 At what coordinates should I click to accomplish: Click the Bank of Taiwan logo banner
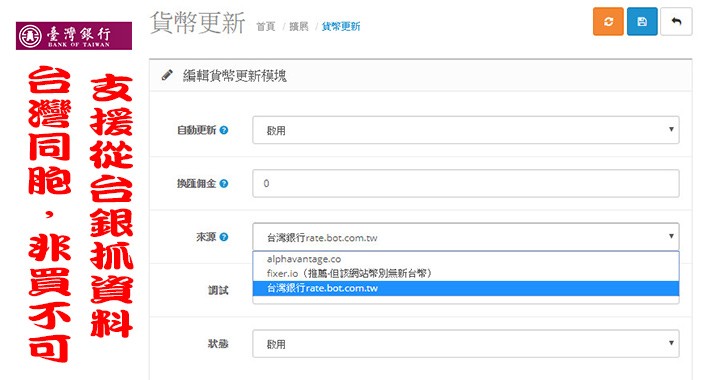click(x=74, y=36)
